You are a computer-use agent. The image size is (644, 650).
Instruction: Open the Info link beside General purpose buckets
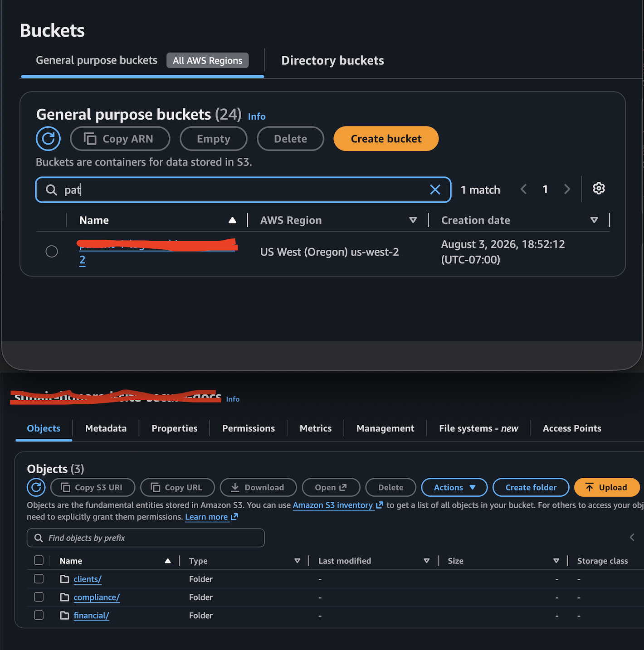(x=257, y=116)
